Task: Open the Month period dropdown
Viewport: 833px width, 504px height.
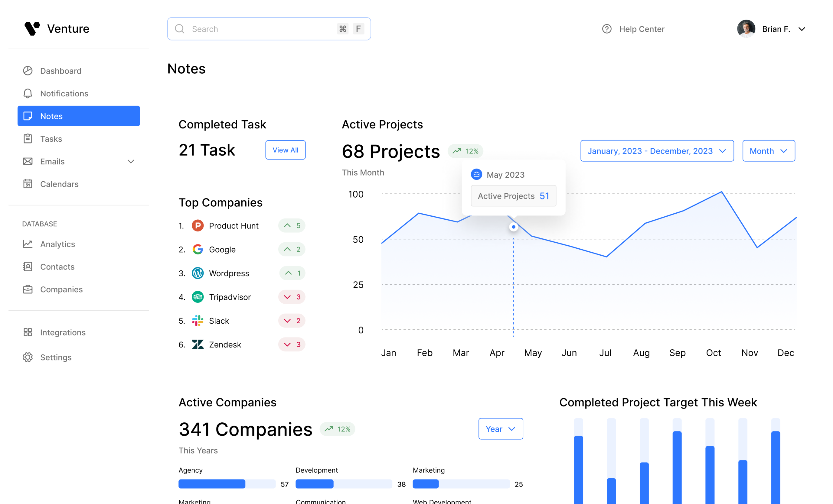Action: tap(769, 151)
